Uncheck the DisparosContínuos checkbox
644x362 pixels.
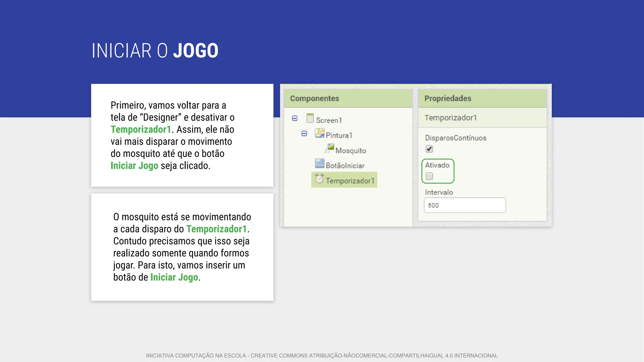click(x=429, y=149)
